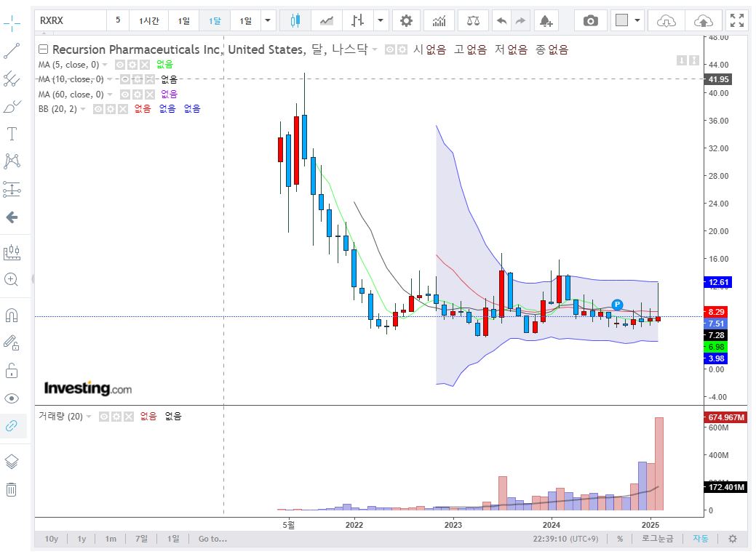Select the XABCD pattern tool
Viewport: 756px width, 554px height.
coord(12,161)
